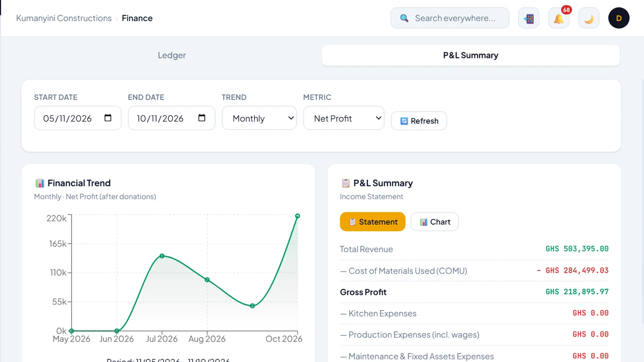644x362 pixels.
Task: Click the P&L Summary clipboard icon
Action: point(346,183)
